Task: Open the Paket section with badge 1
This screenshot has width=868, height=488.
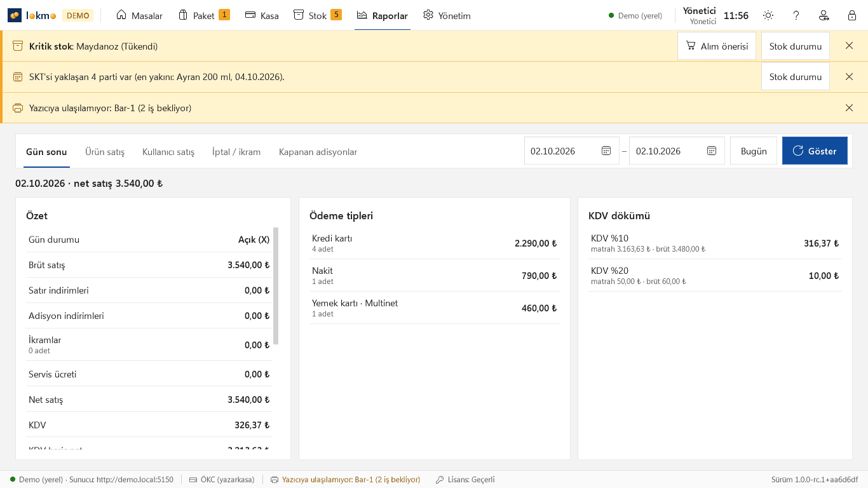Action: 203,15
